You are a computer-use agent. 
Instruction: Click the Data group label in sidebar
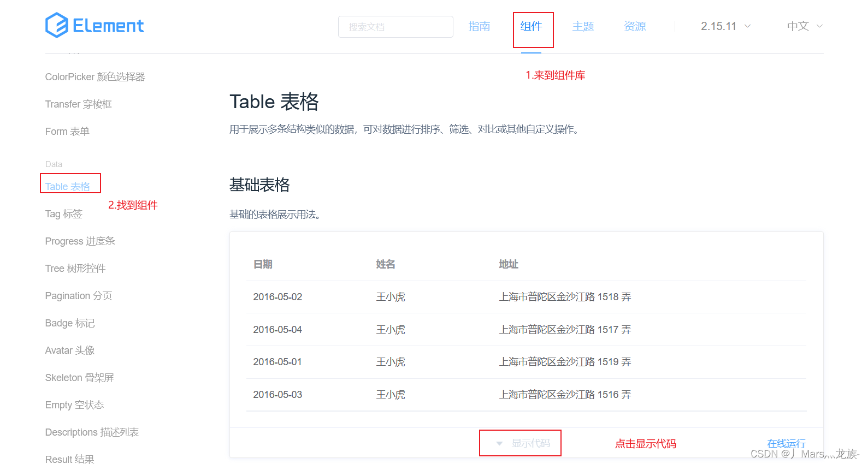(54, 164)
